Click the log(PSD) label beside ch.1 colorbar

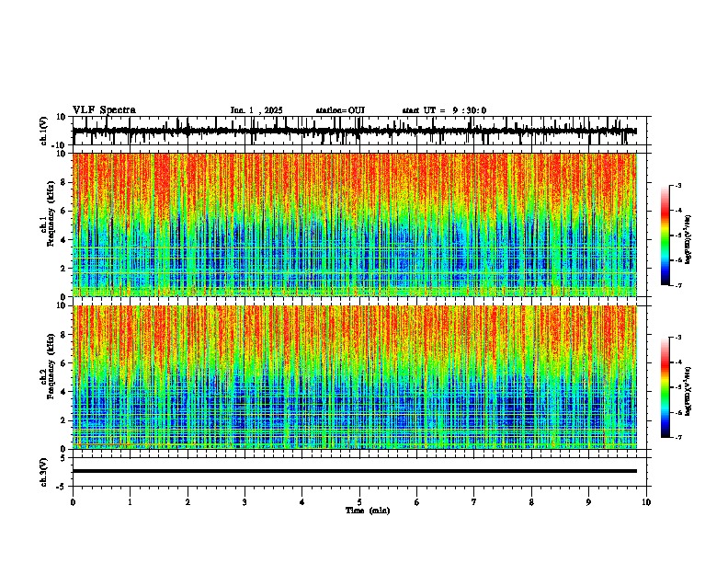coord(688,239)
